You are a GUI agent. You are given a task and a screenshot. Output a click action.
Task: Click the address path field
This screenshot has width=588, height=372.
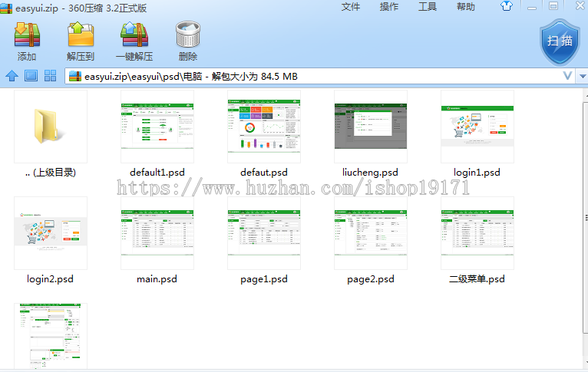(321, 76)
